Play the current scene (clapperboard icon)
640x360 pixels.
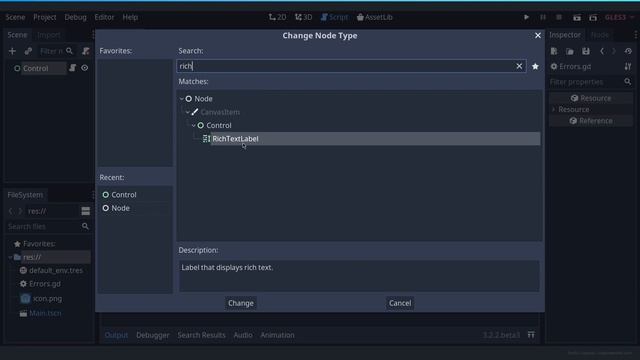[x=577, y=18]
